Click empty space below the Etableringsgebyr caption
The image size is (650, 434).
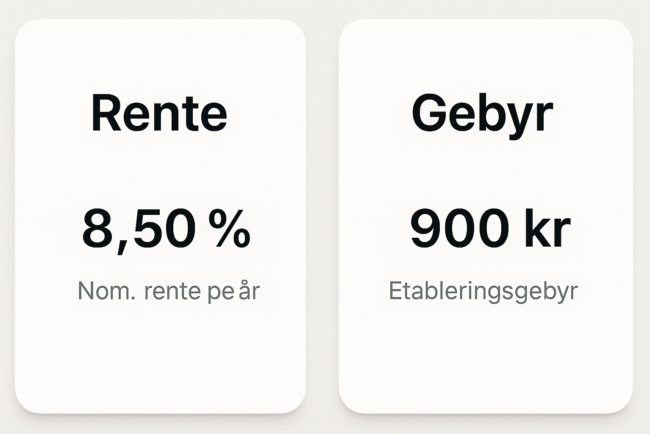click(x=486, y=360)
